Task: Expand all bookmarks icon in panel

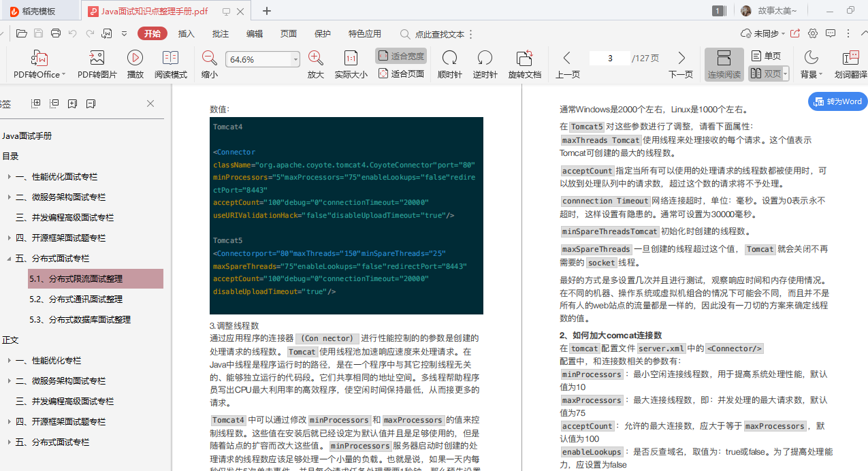Action: point(36,103)
